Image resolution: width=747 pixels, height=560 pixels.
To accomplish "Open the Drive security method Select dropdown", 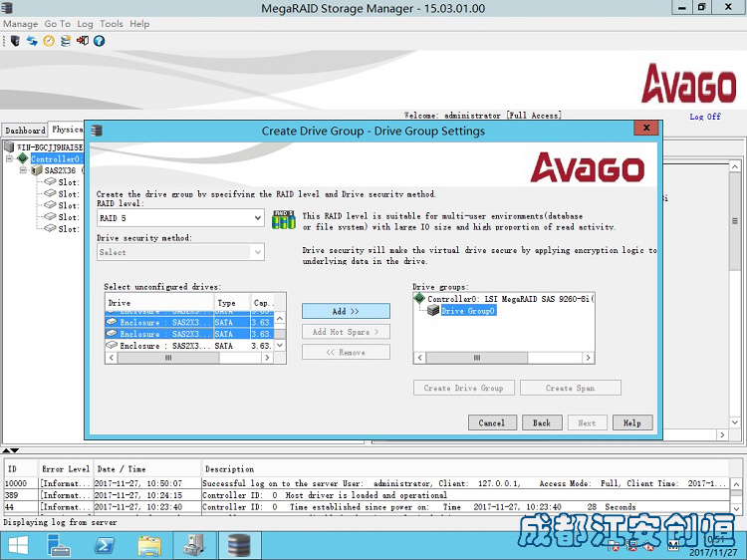I will 180,252.
